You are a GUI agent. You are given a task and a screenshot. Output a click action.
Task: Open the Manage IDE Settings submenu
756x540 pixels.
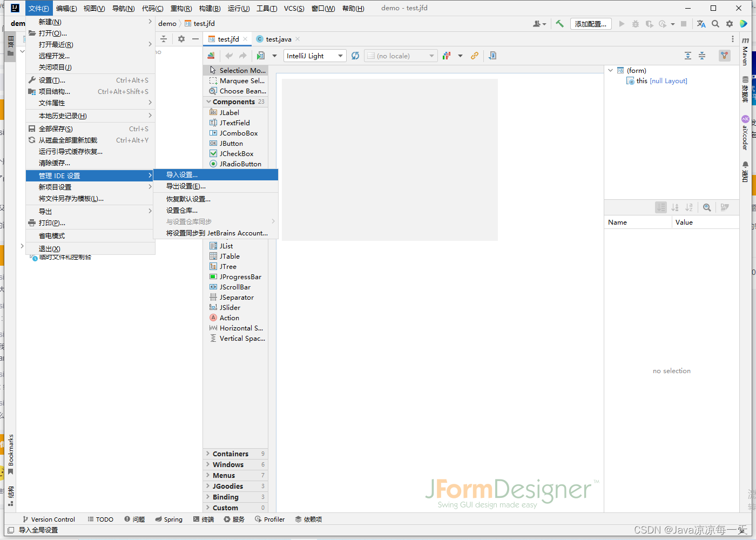point(90,175)
